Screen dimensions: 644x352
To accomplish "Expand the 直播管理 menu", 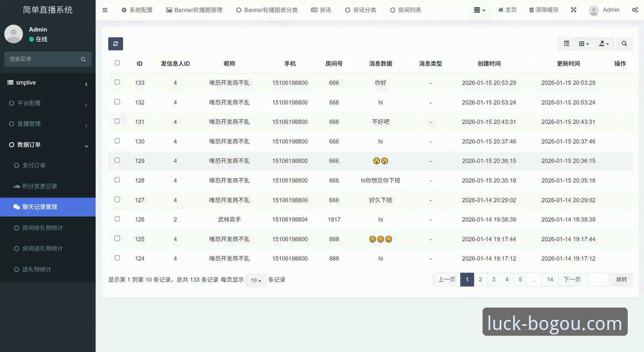I will (x=48, y=124).
